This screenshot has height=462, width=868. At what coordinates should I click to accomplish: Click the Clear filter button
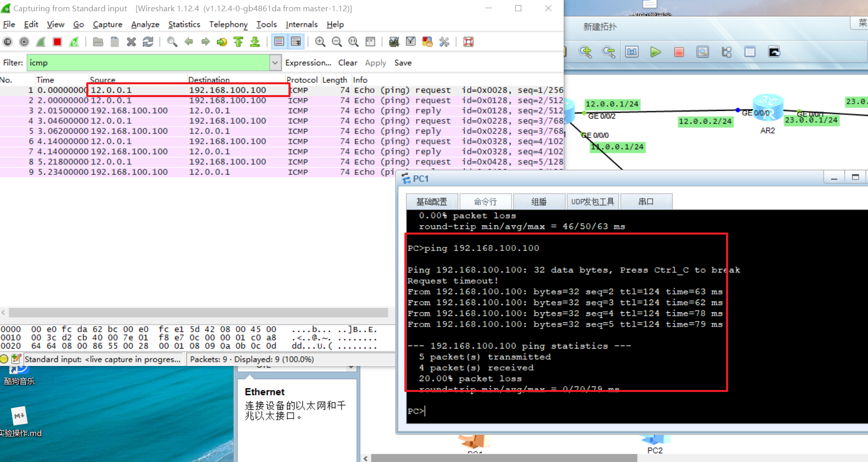click(347, 63)
